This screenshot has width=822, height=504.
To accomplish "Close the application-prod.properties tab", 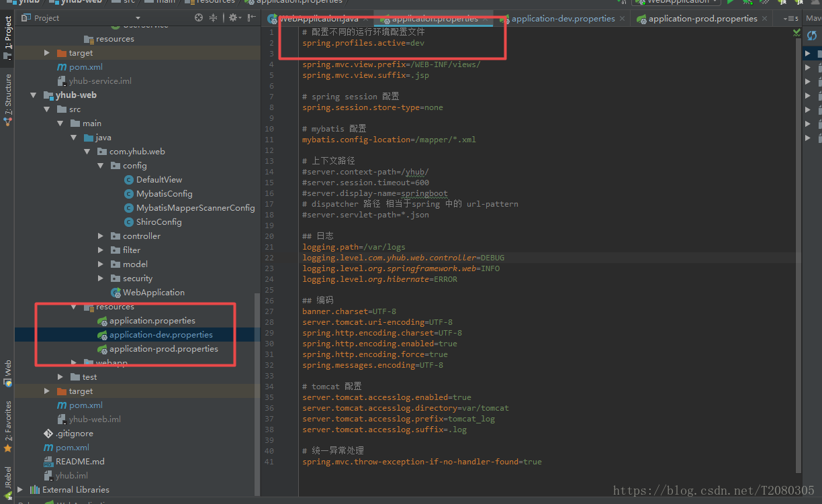I will (766, 18).
